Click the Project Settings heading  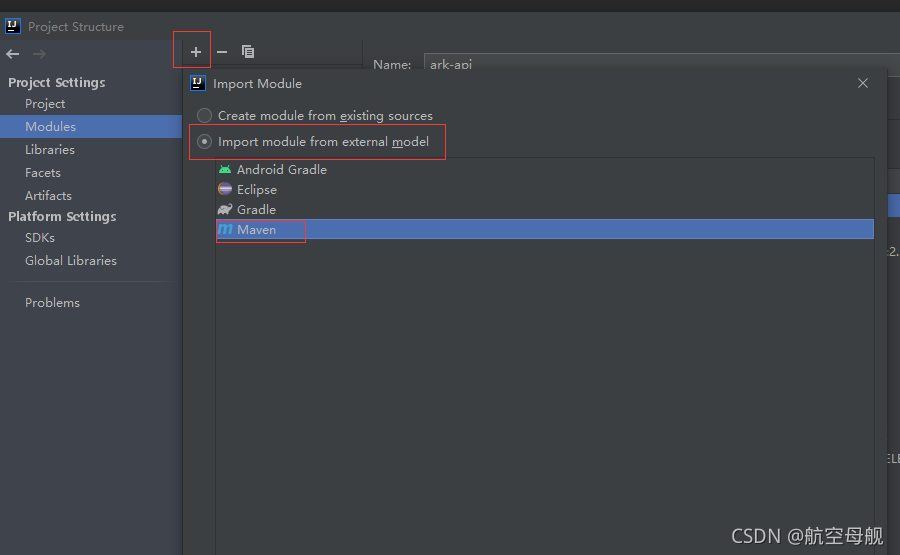tap(57, 82)
